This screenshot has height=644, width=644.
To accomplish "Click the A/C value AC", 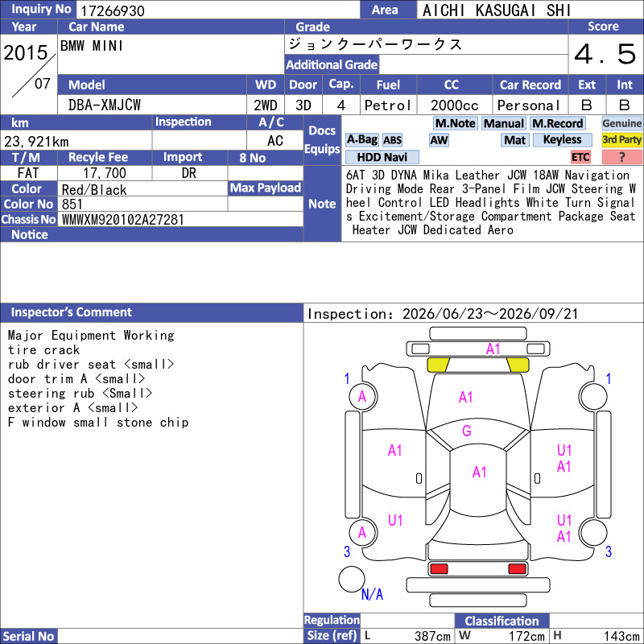I will coord(275,141).
